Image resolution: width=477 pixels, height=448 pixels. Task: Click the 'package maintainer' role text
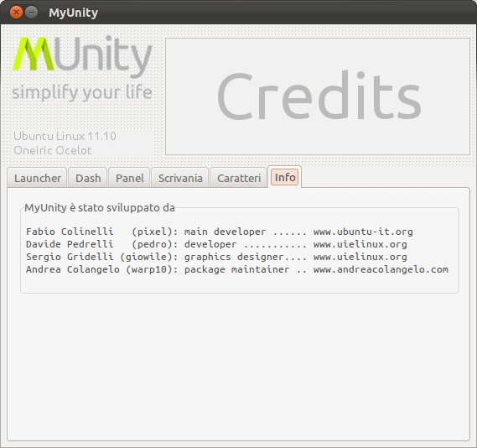pyautogui.click(x=236, y=269)
